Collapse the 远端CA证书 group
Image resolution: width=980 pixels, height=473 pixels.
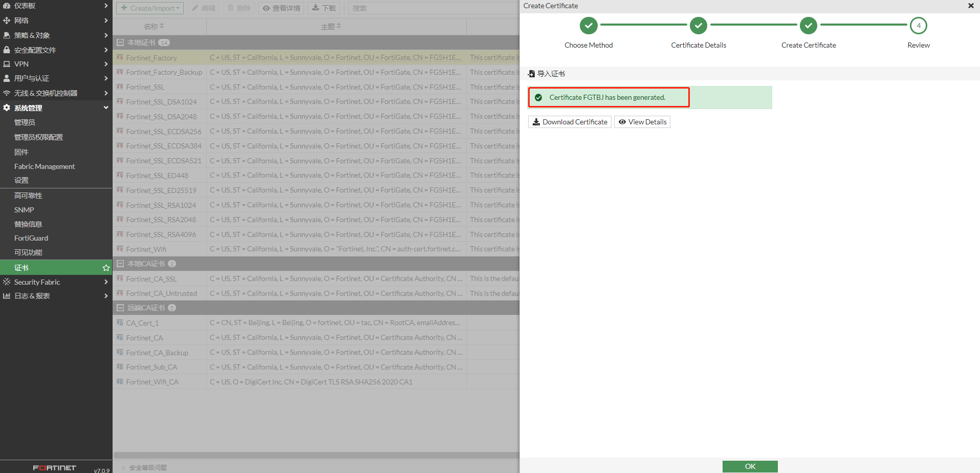120,308
